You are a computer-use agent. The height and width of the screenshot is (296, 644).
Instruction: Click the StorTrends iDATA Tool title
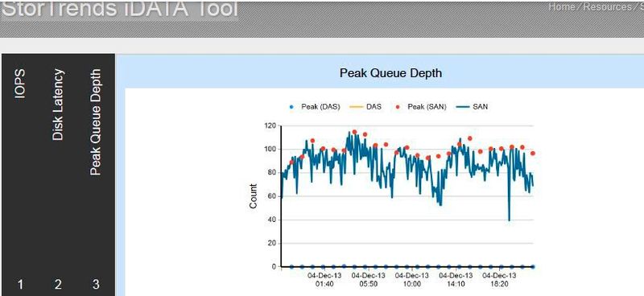pyautogui.click(x=119, y=9)
